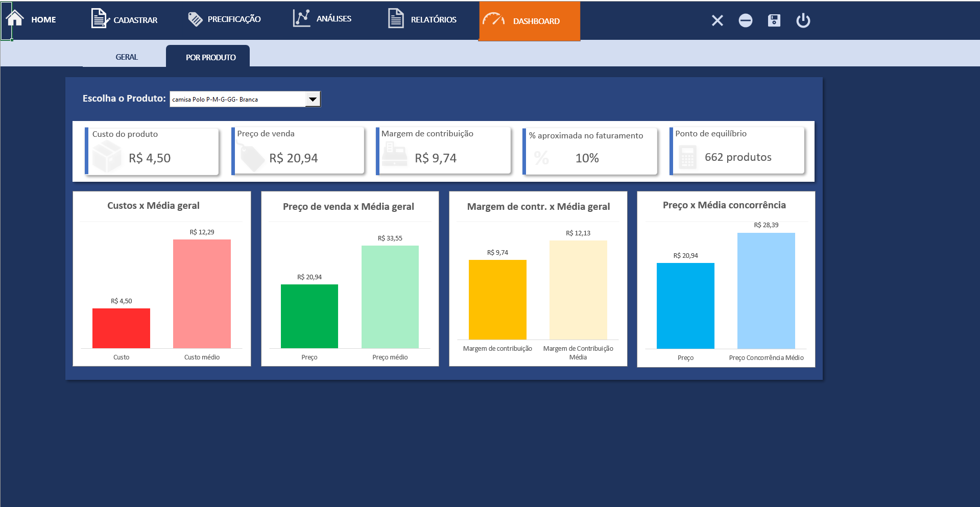Select the orange Margem de contribuição bar

coord(497,300)
